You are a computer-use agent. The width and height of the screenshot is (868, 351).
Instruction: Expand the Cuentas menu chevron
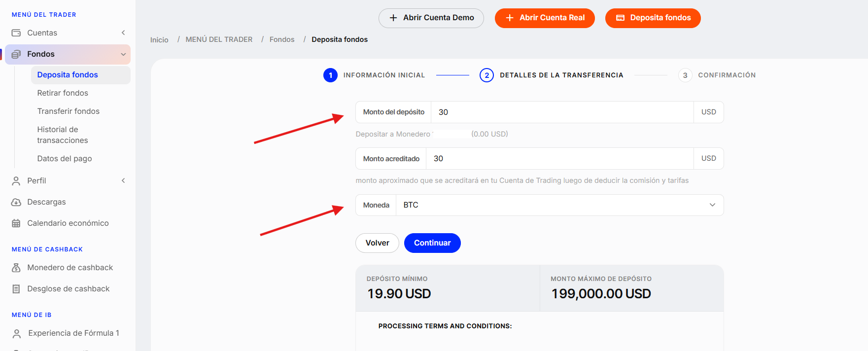(123, 33)
